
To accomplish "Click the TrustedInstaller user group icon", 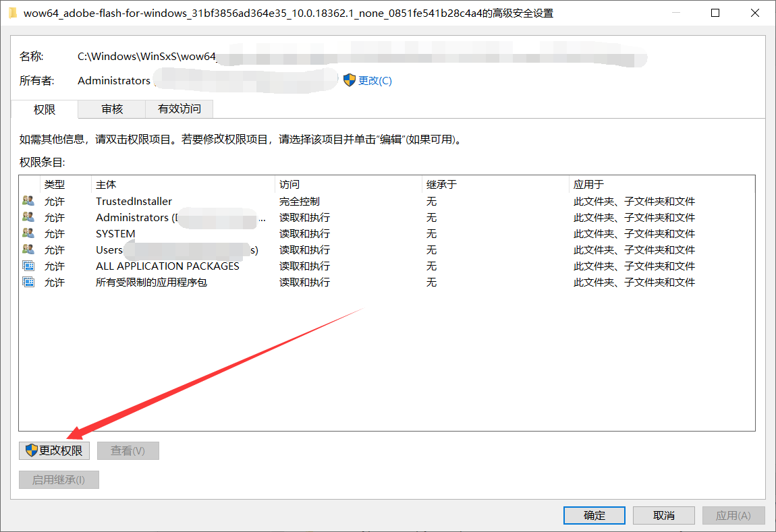I will (28, 200).
